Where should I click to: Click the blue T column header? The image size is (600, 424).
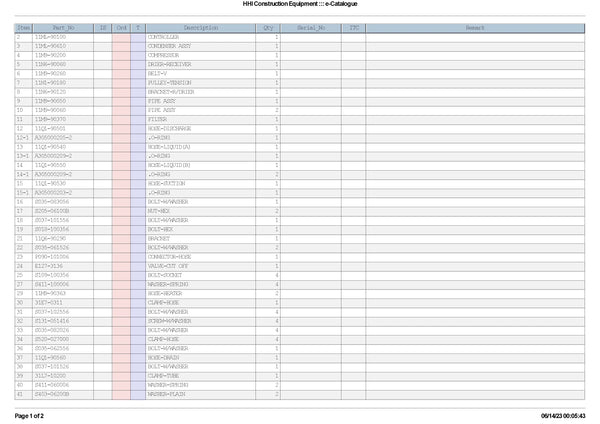[138, 27]
